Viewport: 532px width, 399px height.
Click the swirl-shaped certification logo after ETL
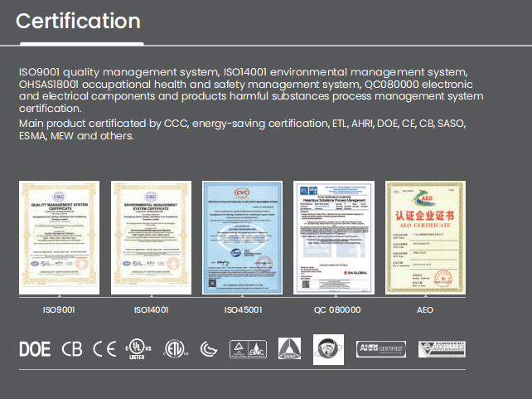coord(209,349)
